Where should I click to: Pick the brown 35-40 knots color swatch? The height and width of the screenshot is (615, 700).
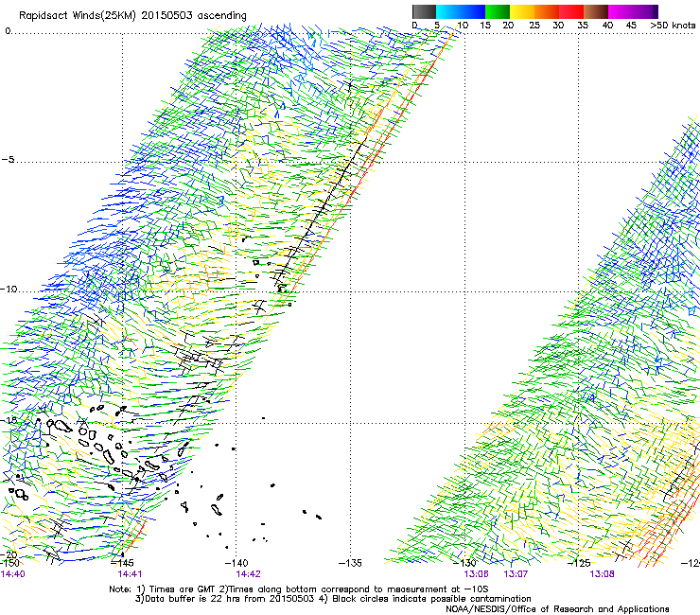596,11
